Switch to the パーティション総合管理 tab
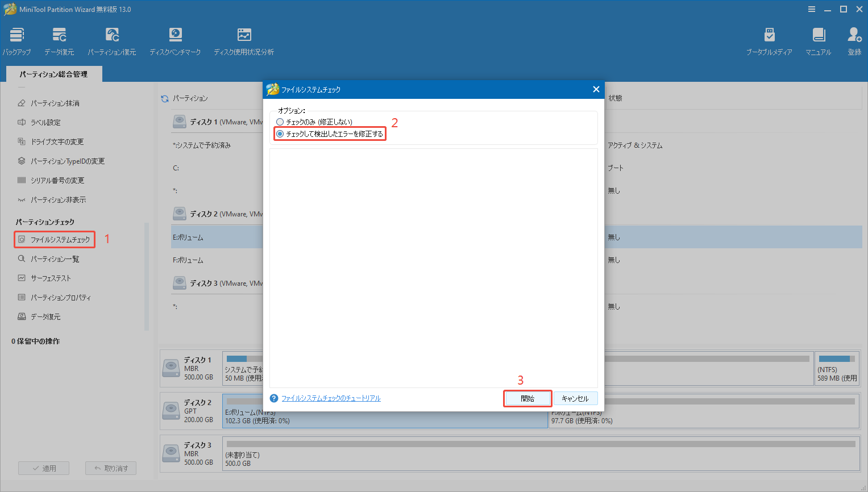Image resolution: width=868 pixels, height=492 pixels. coord(54,74)
